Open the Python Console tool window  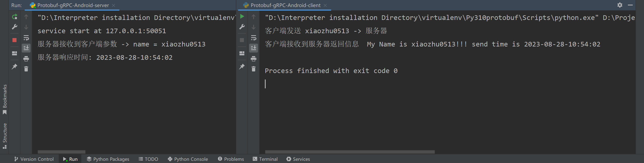(x=188, y=159)
